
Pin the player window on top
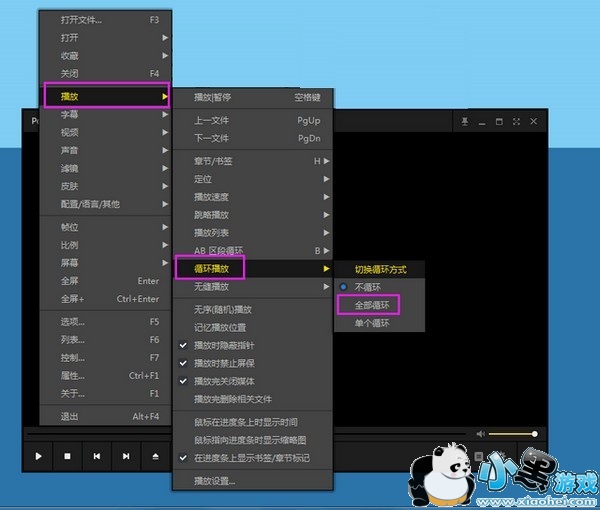[464, 121]
